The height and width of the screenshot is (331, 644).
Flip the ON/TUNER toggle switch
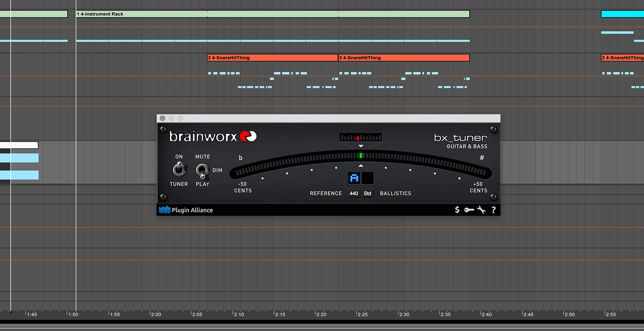pos(179,170)
